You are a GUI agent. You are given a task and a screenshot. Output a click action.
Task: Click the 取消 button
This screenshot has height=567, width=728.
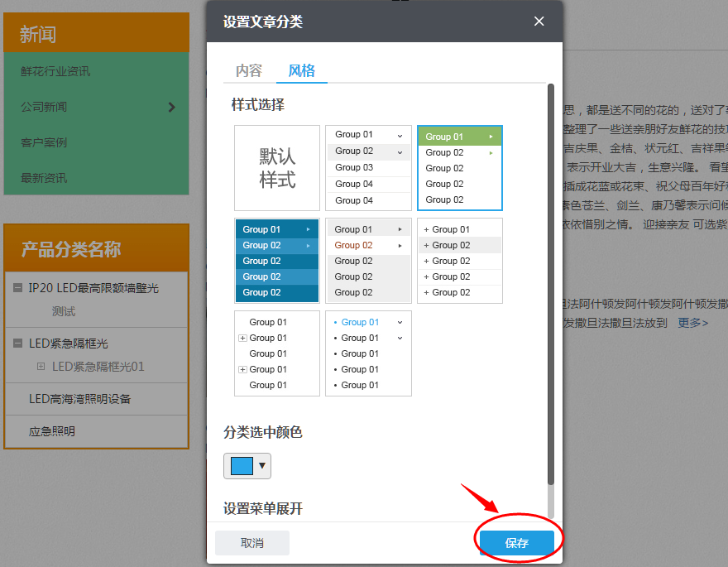252,543
